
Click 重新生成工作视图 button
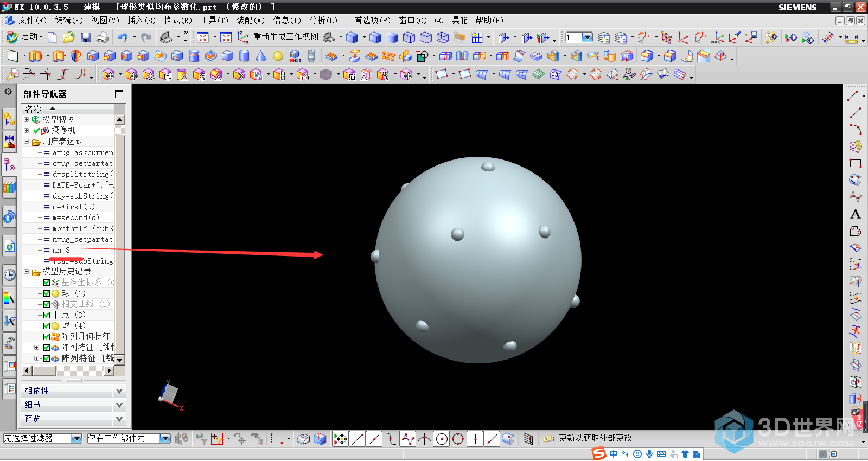click(x=285, y=37)
